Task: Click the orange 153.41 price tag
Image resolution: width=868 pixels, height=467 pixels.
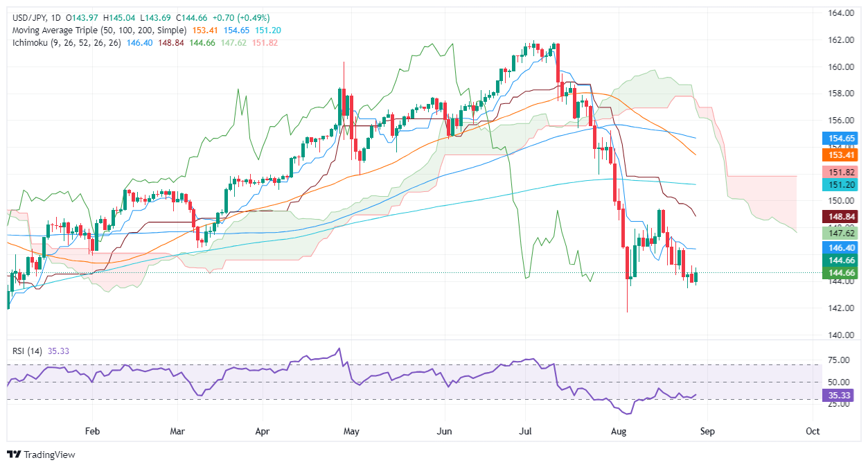Action: (x=838, y=154)
